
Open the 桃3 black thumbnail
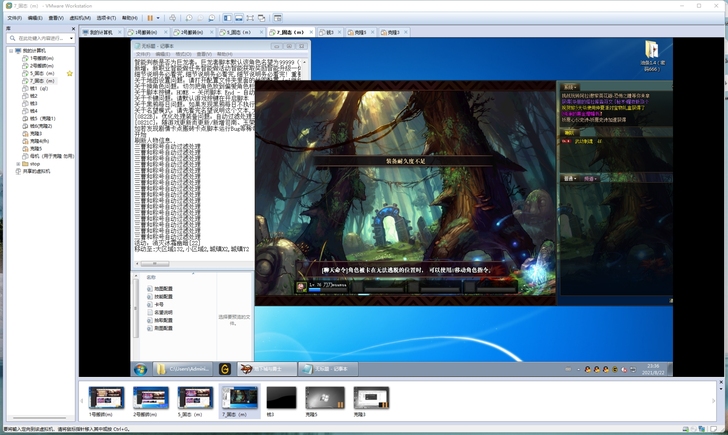click(281, 402)
